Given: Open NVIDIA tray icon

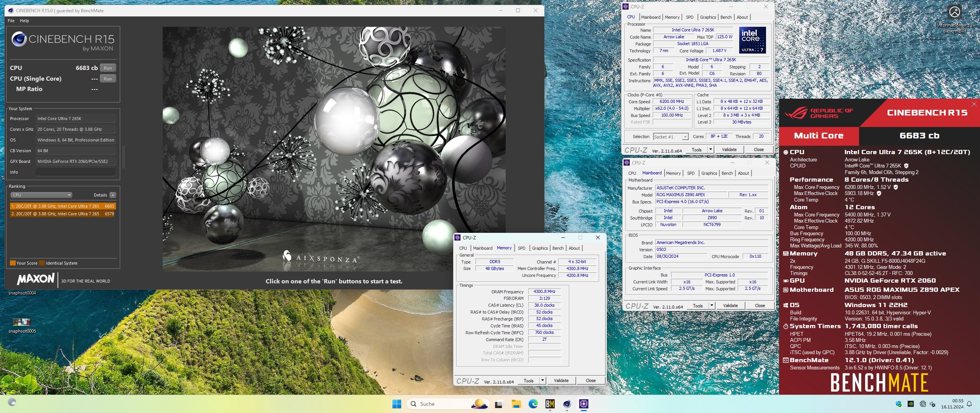Looking at the screenshot, I should point(911,404).
